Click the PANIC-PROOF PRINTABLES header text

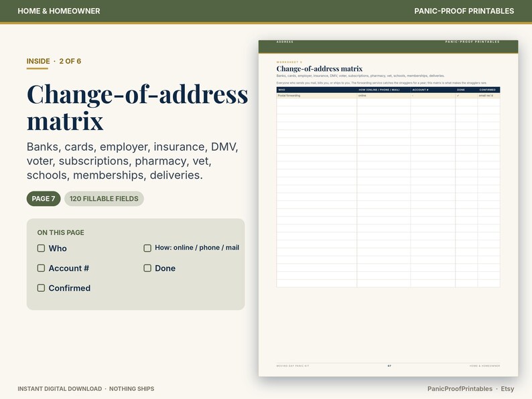click(x=464, y=11)
